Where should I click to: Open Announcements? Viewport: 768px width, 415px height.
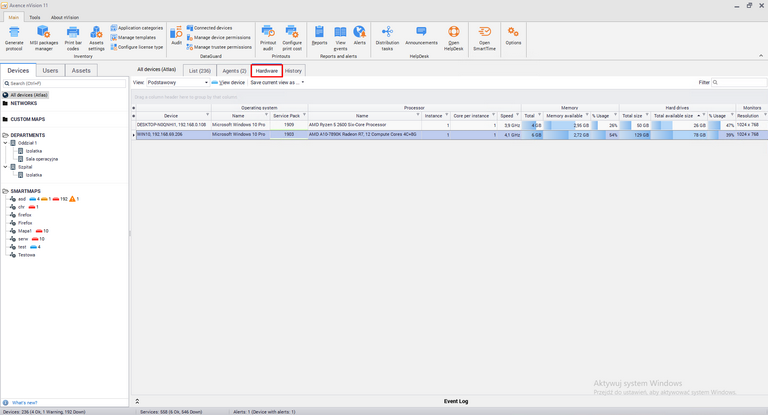[421, 35]
